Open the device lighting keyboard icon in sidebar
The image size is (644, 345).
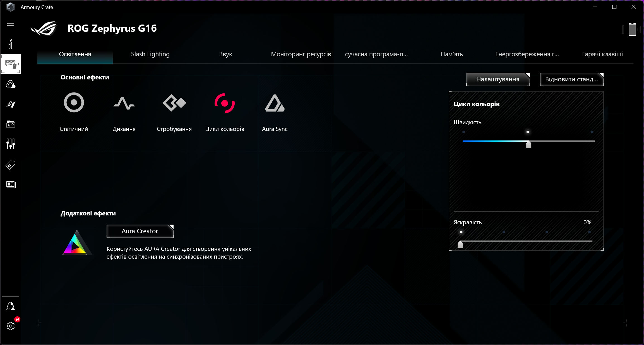coord(11,64)
